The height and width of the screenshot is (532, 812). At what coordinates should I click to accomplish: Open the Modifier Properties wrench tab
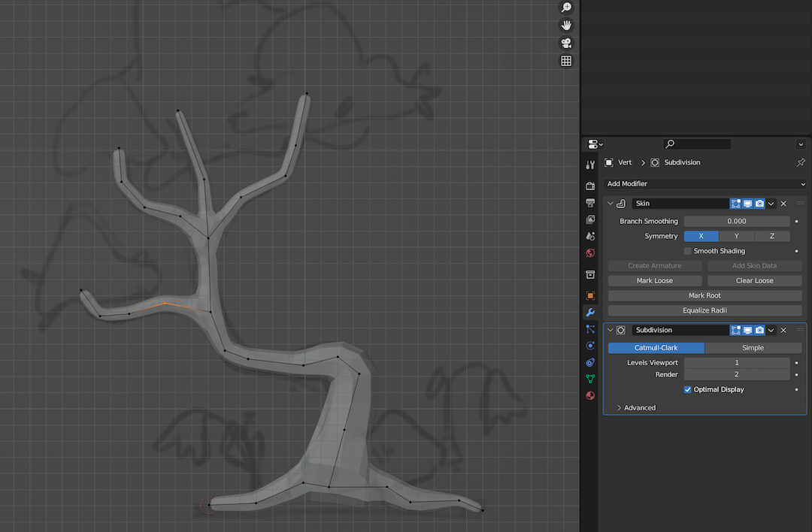[x=590, y=312]
